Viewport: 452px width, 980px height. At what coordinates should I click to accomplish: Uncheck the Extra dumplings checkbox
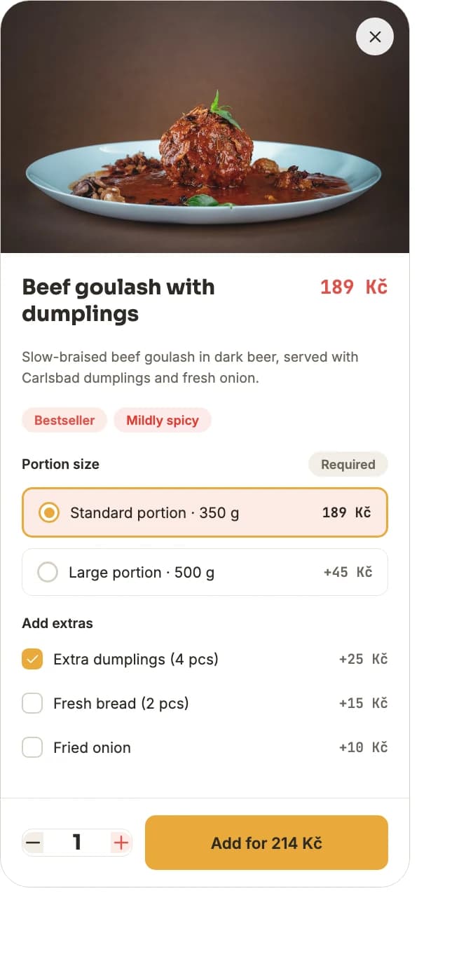[32, 659]
